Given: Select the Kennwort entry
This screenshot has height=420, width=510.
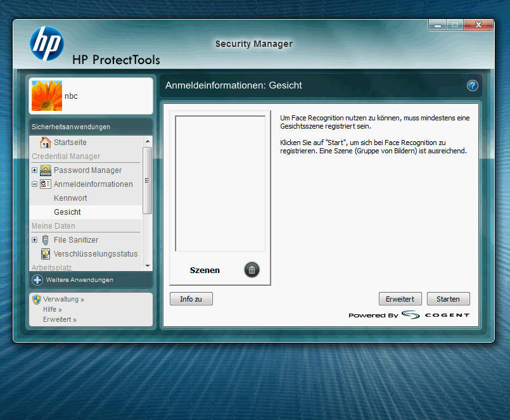Looking at the screenshot, I should pos(70,198).
